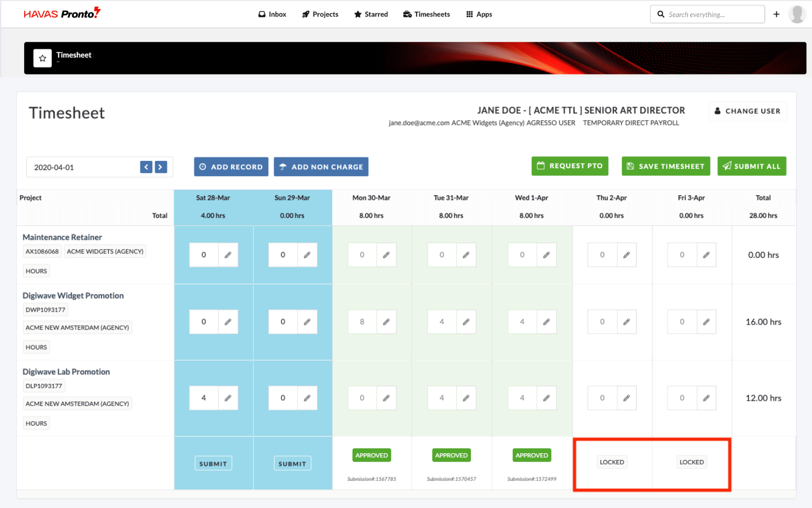Image resolution: width=812 pixels, height=508 pixels.
Task: Click the Save Timesheet button
Action: [666, 166]
